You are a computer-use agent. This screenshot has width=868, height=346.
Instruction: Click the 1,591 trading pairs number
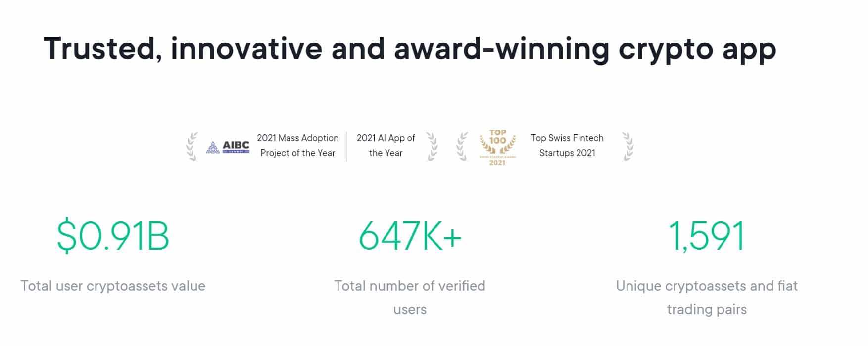point(706,237)
